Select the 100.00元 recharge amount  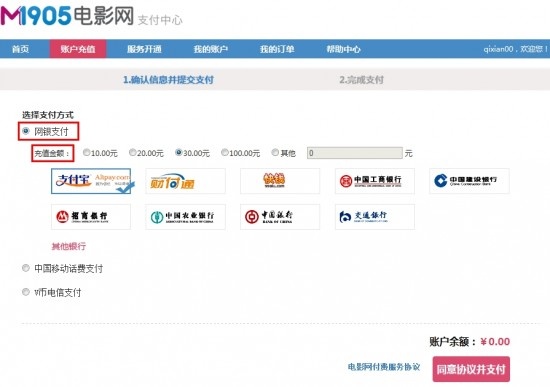coord(224,153)
